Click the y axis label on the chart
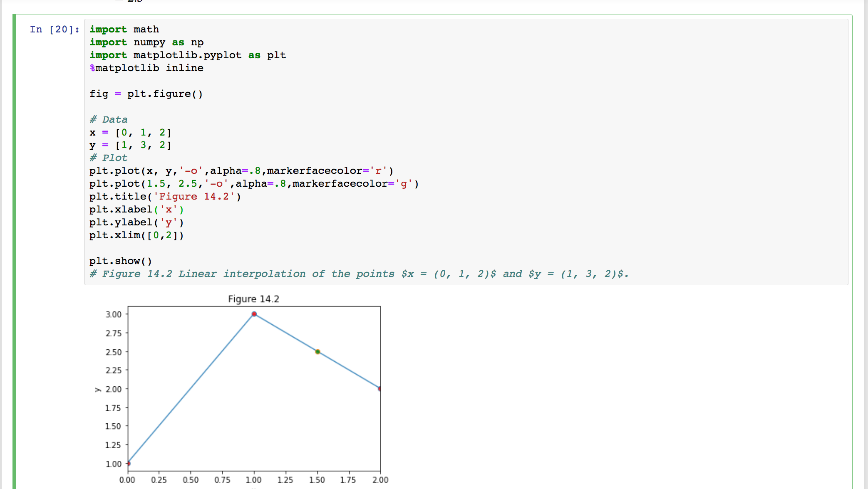This screenshot has height=489, width=868. point(98,389)
